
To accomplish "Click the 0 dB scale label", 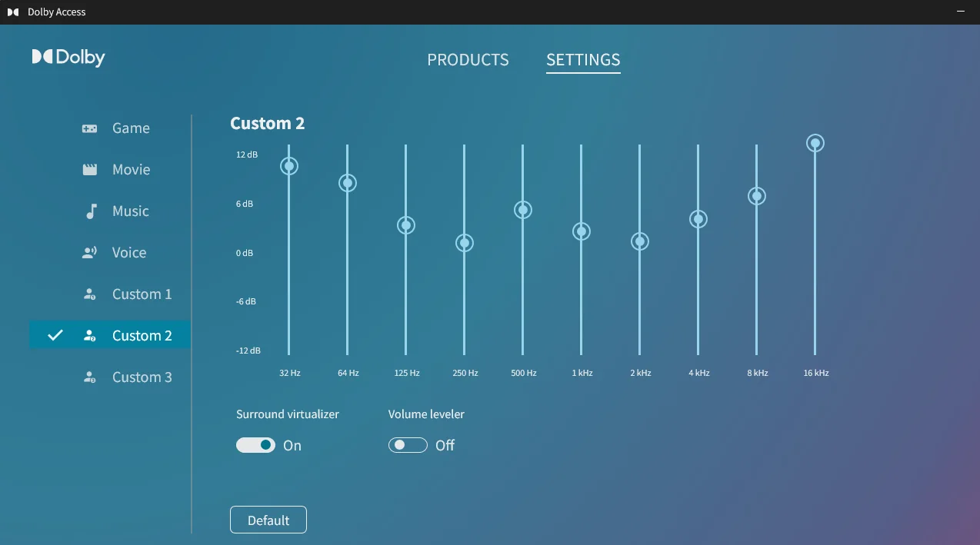I will coord(245,253).
